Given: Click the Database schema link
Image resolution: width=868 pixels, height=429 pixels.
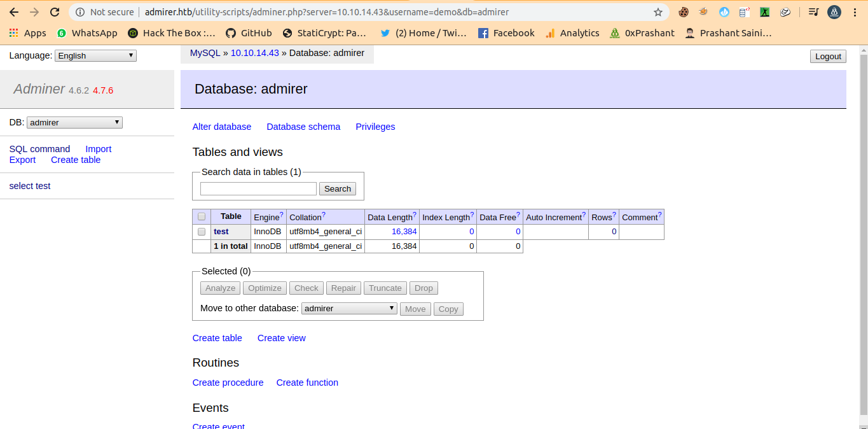Looking at the screenshot, I should point(303,127).
